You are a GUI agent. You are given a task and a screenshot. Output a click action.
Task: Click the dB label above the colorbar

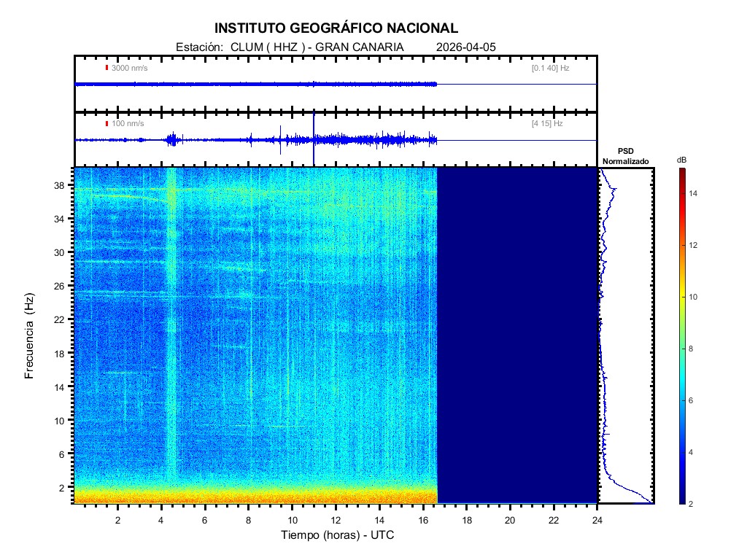pos(681,159)
